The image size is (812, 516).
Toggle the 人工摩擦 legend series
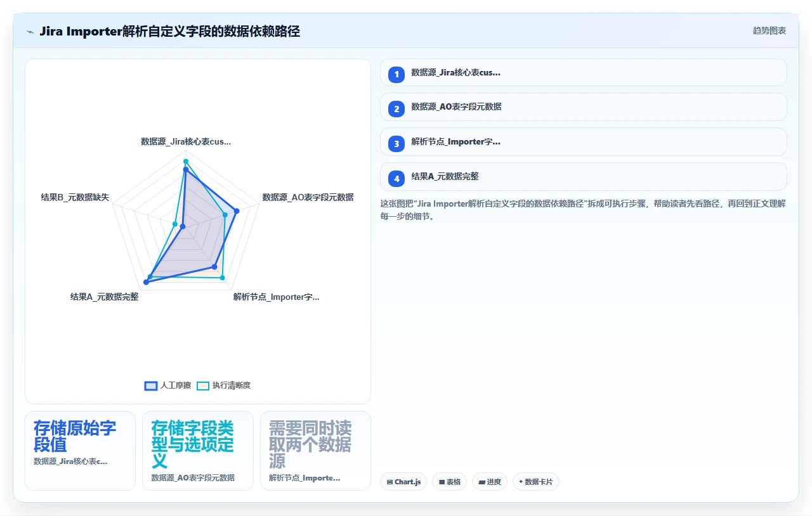(x=168, y=385)
